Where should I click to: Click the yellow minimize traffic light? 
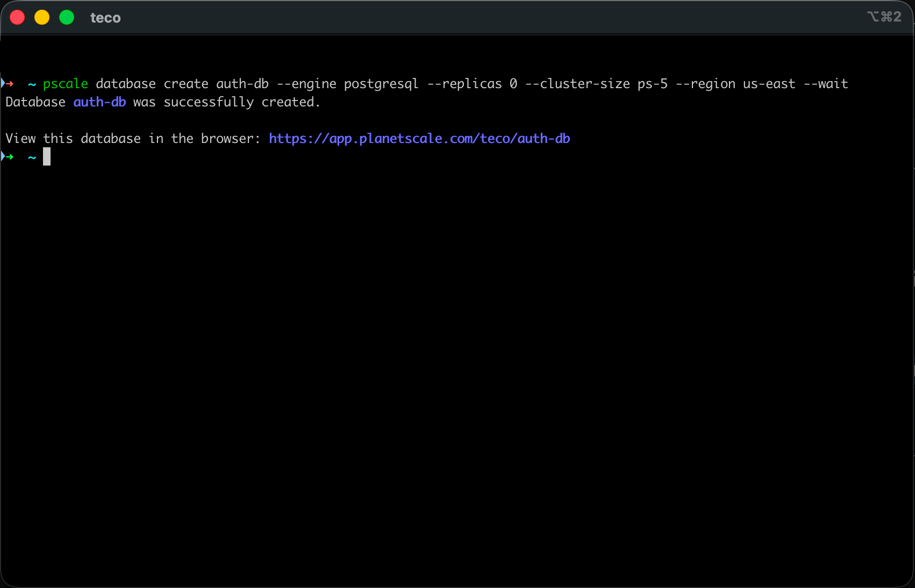[41, 17]
